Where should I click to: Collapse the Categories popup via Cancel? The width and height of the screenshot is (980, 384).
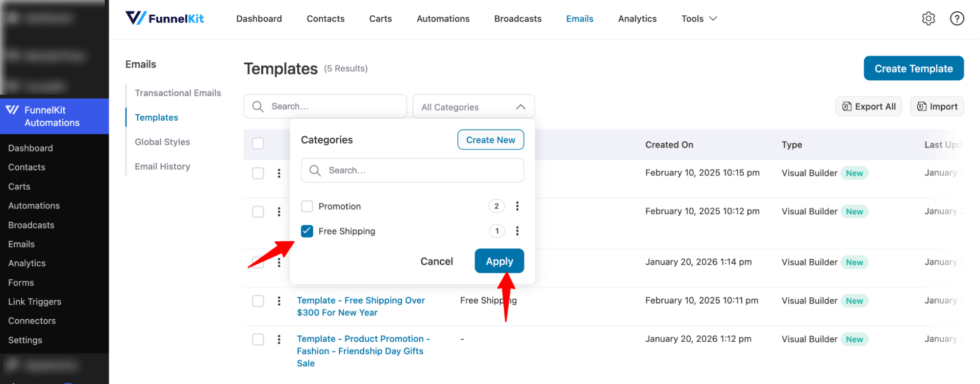[x=436, y=261]
